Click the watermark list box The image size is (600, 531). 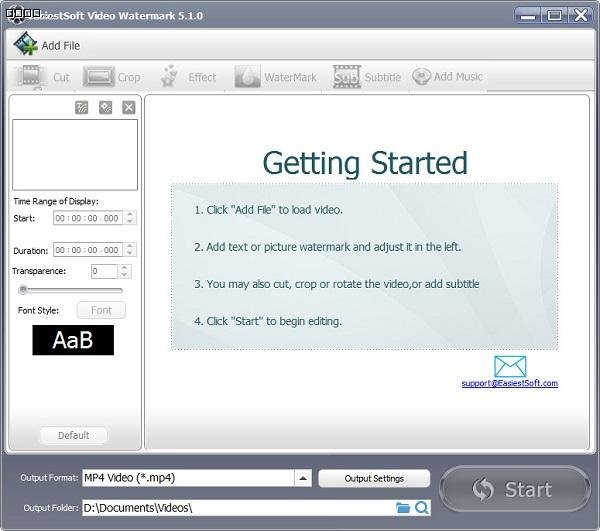pyautogui.click(x=75, y=155)
